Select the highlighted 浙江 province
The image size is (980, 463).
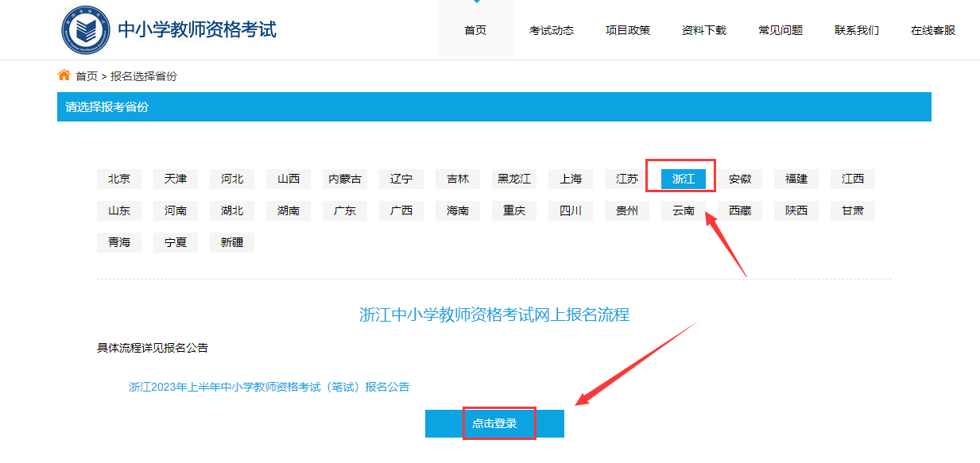682,179
